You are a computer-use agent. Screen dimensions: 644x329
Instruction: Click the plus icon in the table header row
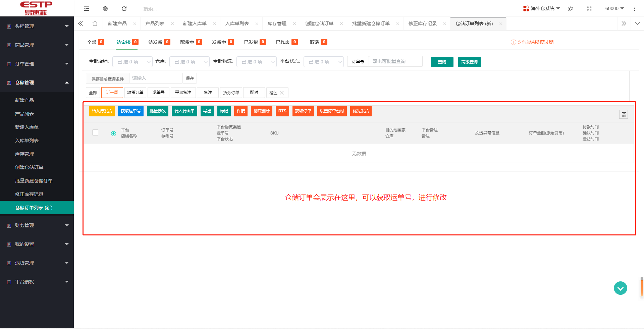pyautogui.click(x=113, y=133)
